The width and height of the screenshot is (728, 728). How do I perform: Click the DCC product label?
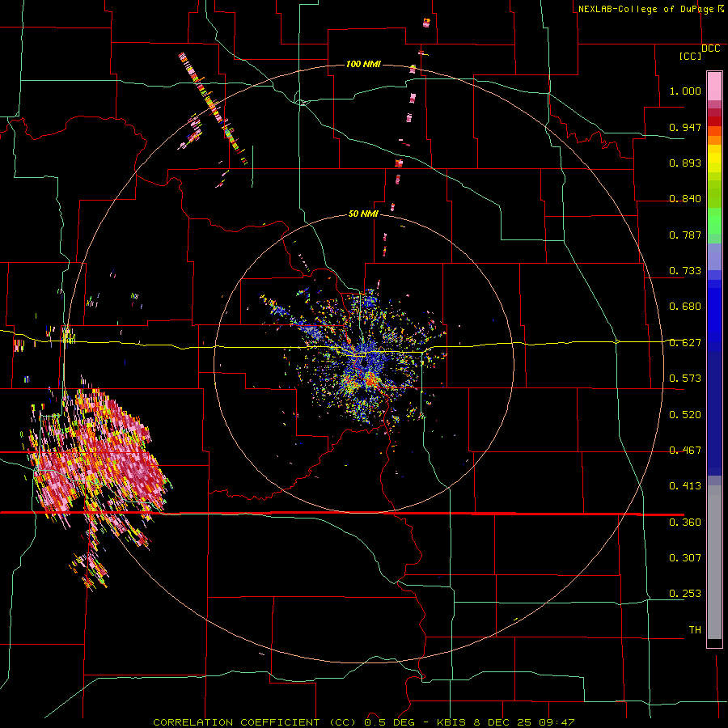[x=710, y=49]
